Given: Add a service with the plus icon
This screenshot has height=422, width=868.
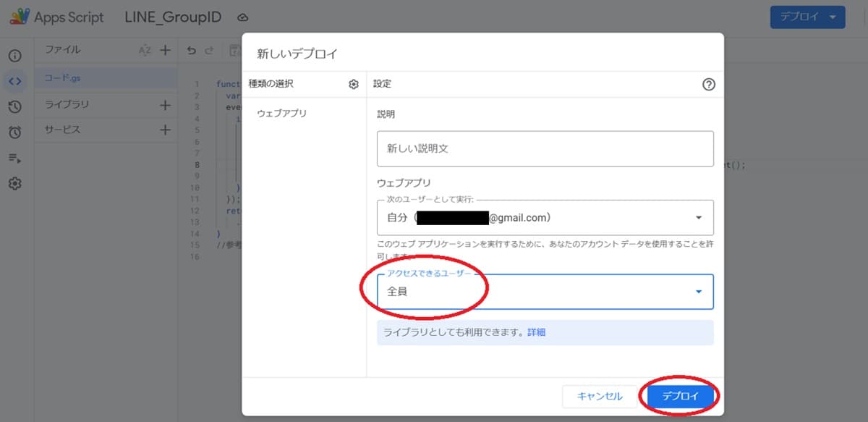Looking at the screenshot, I should click(165, 130).
